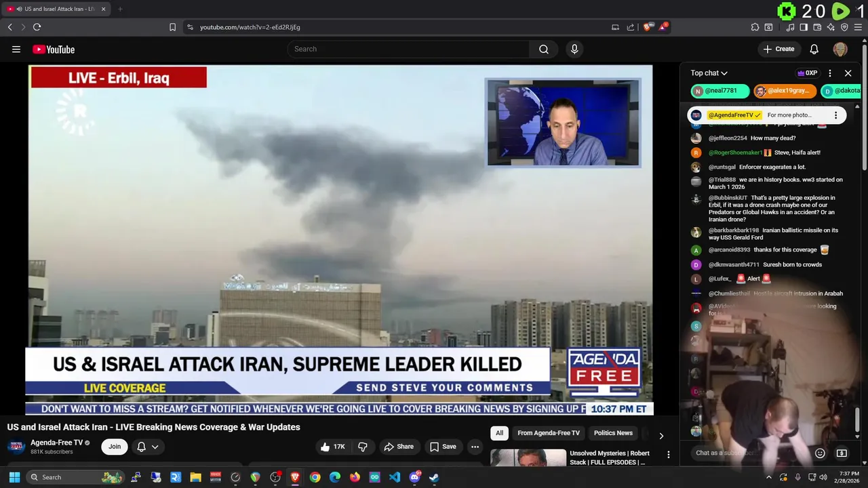Select the US and Israel Attack Iran tab
Viewport: 868px width, 488px height.
pos(58,9)
